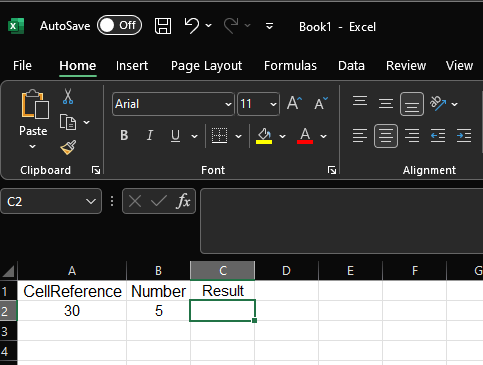The height and width of the screenshot is (365, 483).
Task: Cancel entry with the X icon
Action: [135, 201]
